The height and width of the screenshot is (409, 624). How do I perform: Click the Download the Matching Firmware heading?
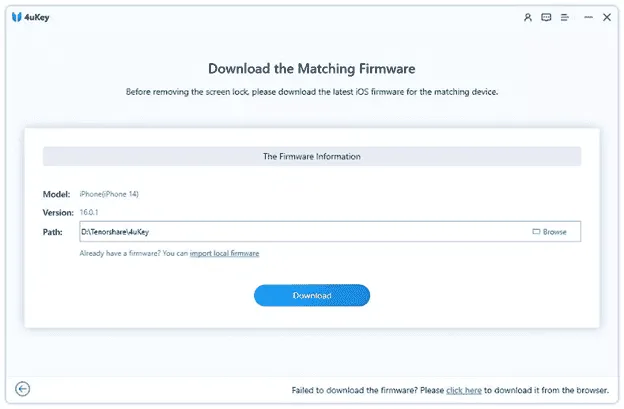[x=311, y=68]
